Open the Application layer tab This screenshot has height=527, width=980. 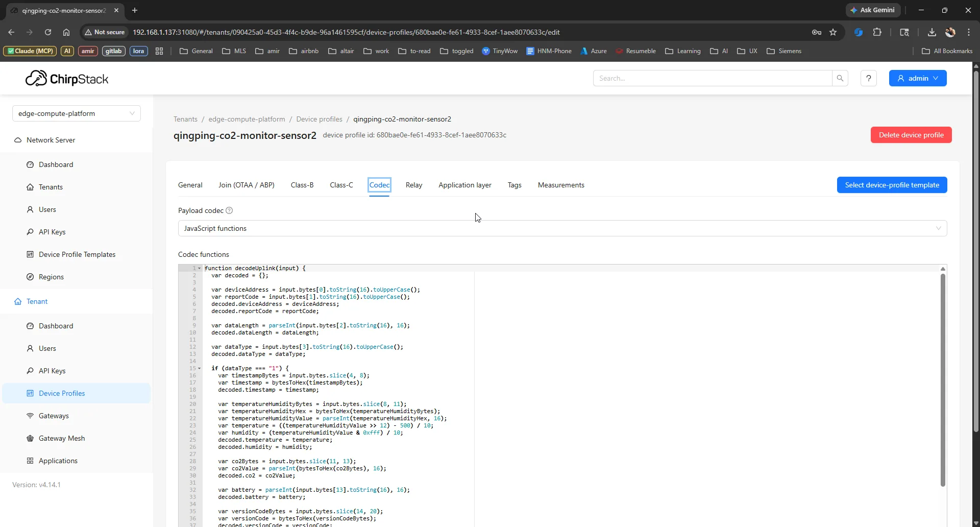click(465, 185)
